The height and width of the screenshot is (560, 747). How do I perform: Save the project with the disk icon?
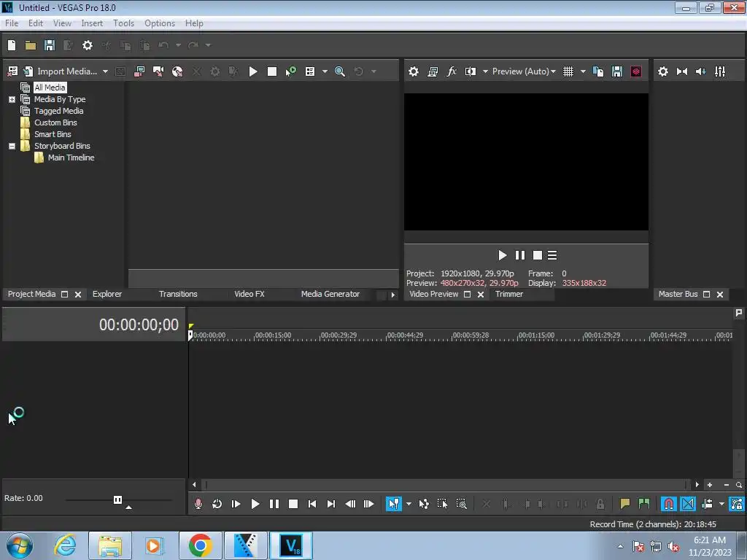click(50, 45)
